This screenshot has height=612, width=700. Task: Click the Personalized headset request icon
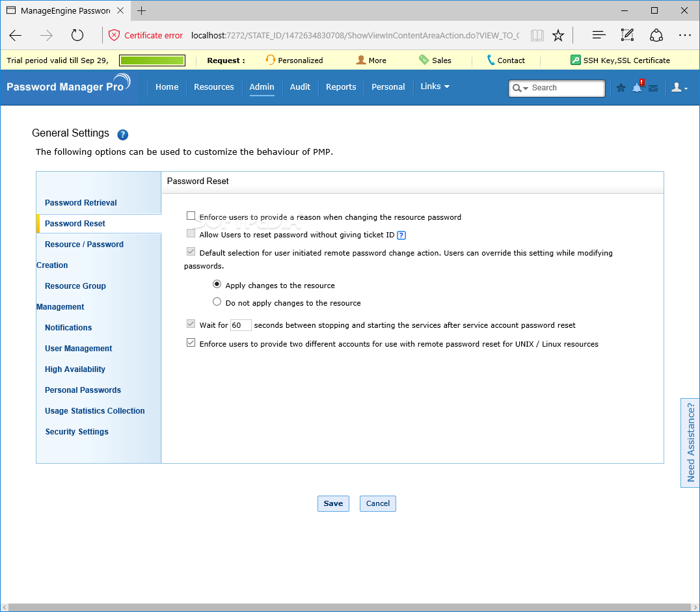point(270,60)
